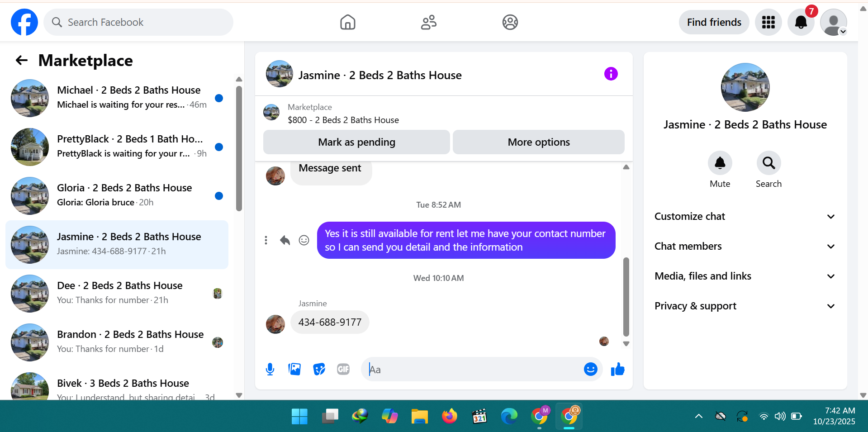React to the purple message with emoji

(304, 240)
